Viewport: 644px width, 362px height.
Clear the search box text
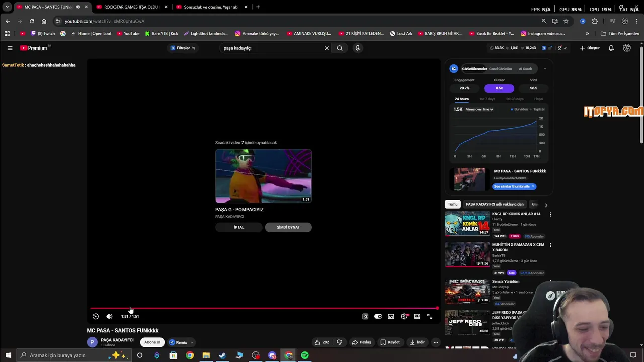(x=326, y=48)
